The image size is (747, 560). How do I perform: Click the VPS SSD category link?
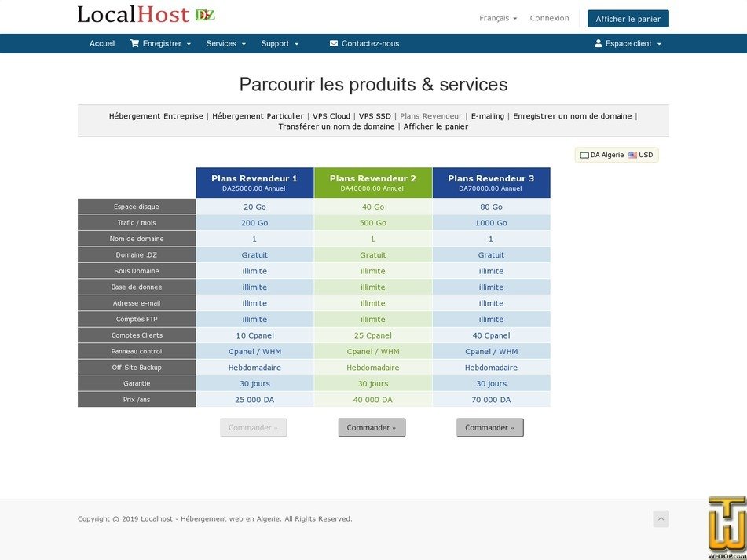375,115
